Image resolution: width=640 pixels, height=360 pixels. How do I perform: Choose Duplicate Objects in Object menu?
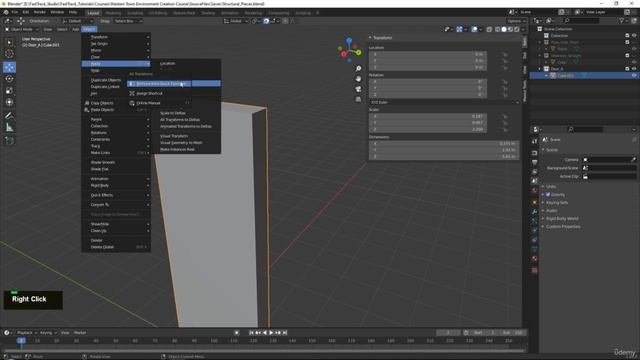(x=106, y=80)
